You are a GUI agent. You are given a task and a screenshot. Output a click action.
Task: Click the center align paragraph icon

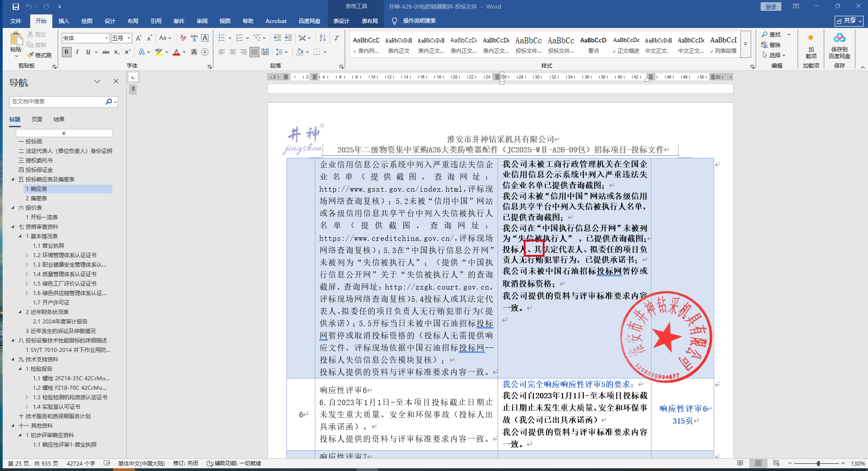point(233,52)
